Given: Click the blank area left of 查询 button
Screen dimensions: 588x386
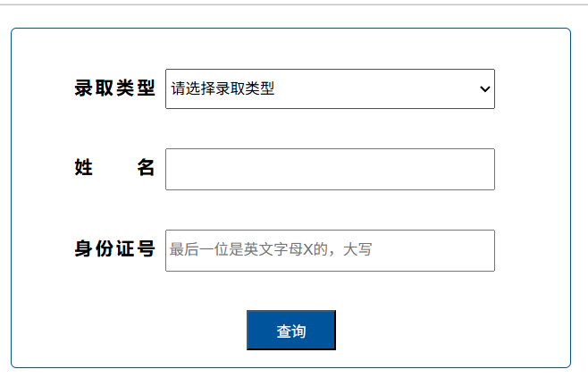Looking at the screenshot, I should point(134,331).
